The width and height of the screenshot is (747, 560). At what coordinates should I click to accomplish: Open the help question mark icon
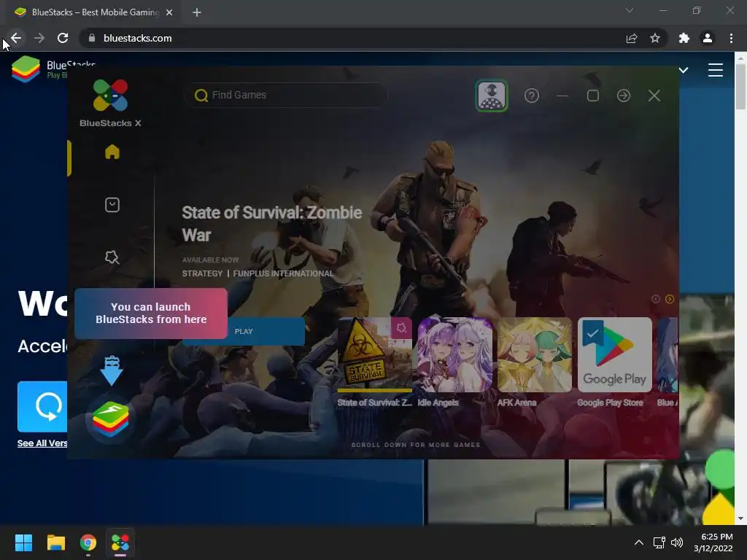pyautogui.click(x=532, y=96)
